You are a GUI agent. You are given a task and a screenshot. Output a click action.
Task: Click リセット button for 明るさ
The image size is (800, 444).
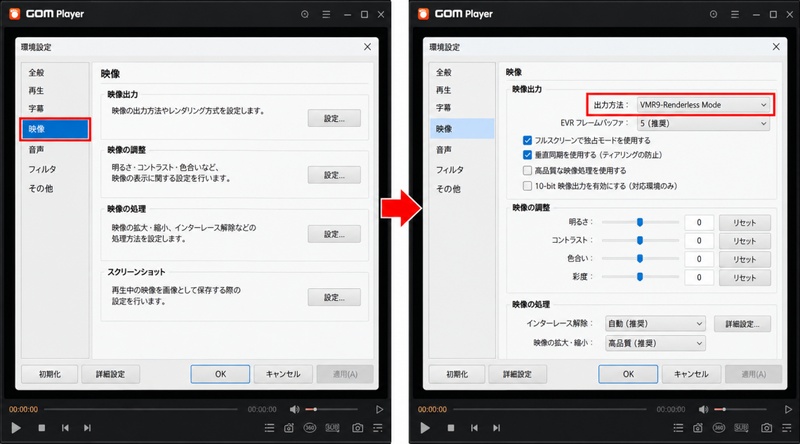pos(744,223)
